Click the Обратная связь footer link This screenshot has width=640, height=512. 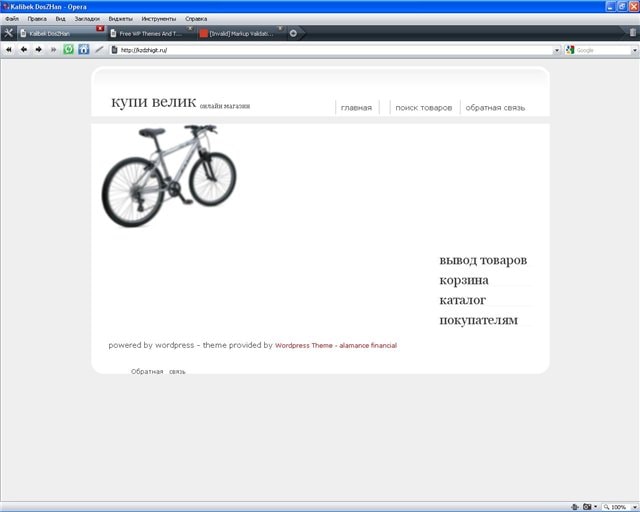[158, 372]
